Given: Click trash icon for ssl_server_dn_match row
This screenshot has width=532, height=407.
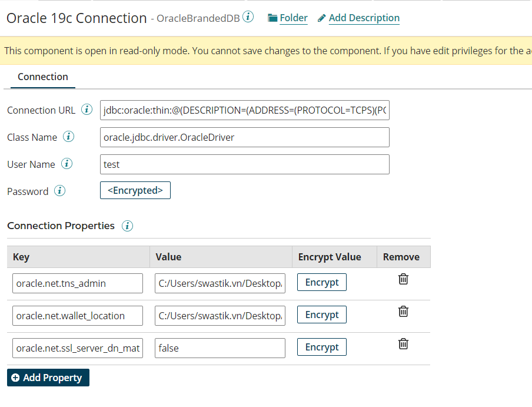Looking at the screenshot, I should click(403, 344).
